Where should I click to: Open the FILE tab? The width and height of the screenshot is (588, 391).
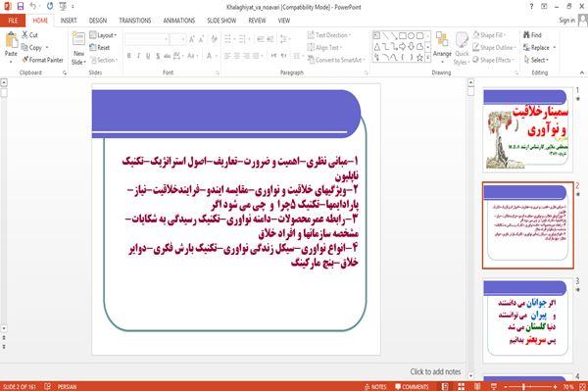(x=13, y=21)
